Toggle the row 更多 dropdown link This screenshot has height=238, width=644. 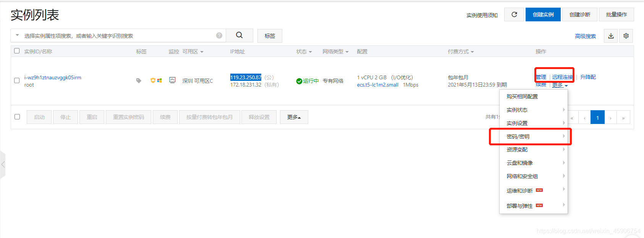(560, 85)
